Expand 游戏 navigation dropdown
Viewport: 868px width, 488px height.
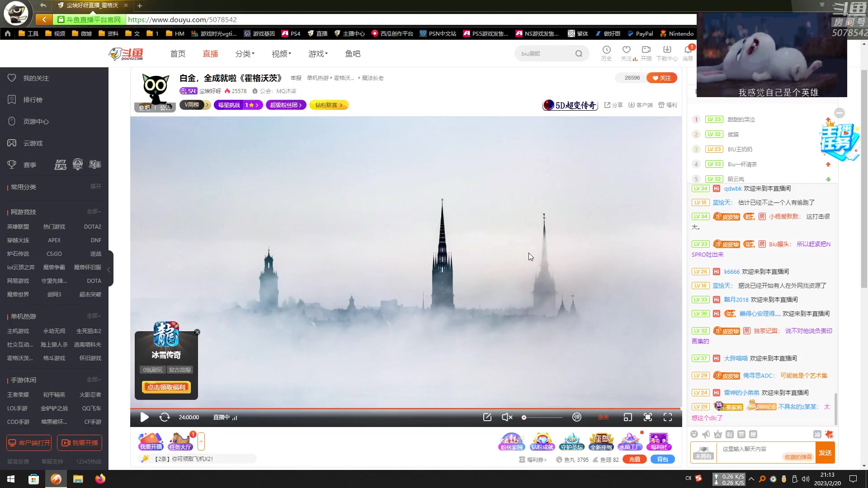(x=318, y=54)
